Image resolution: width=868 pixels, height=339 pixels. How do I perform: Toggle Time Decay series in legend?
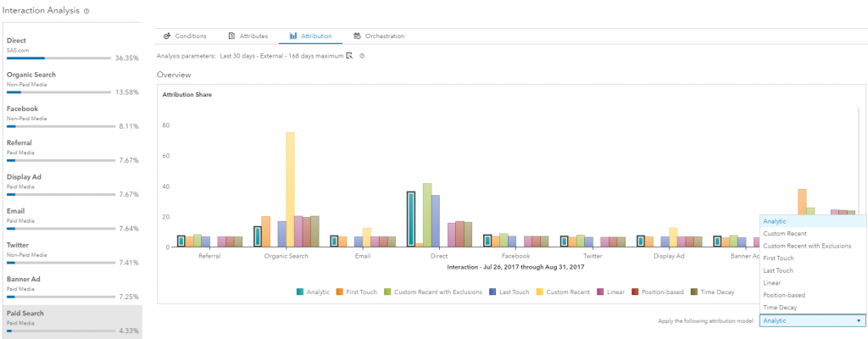coord(710,292)
